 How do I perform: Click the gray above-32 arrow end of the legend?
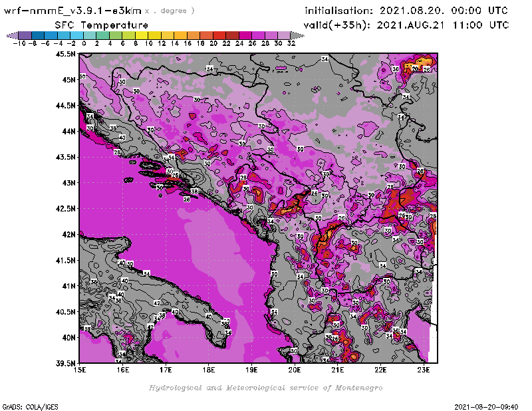[297, 35]
